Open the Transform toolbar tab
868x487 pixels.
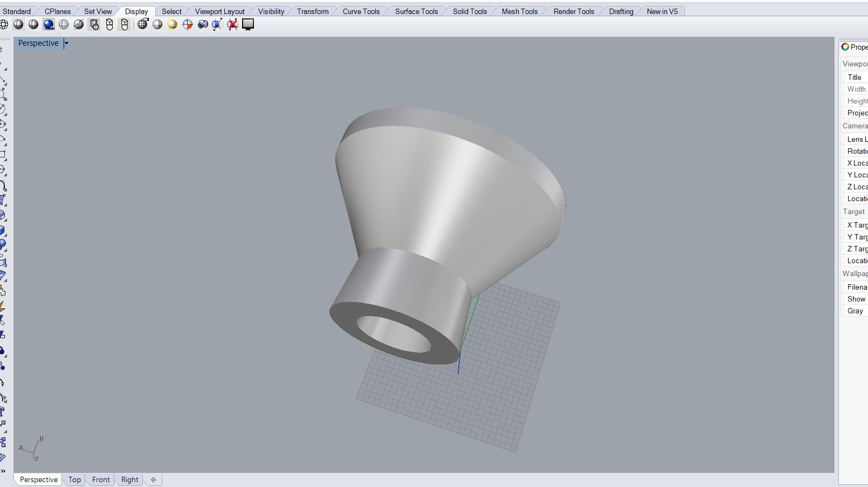point(313,11)
